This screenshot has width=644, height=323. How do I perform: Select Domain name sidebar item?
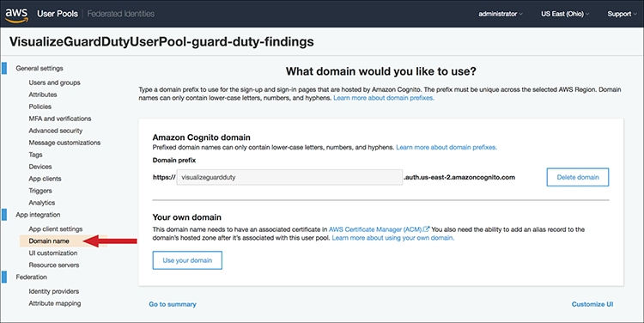click(49, 241)
